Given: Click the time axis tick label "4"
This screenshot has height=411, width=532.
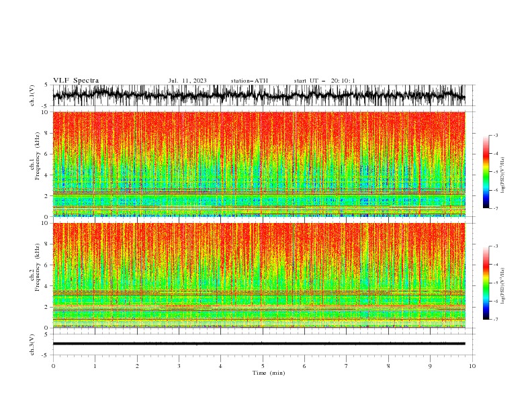Looking at the screenshot, I should 220,366.
